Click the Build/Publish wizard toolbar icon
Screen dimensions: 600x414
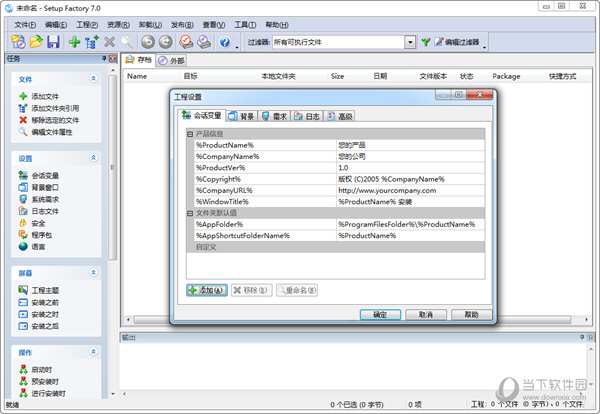[186, 42]
